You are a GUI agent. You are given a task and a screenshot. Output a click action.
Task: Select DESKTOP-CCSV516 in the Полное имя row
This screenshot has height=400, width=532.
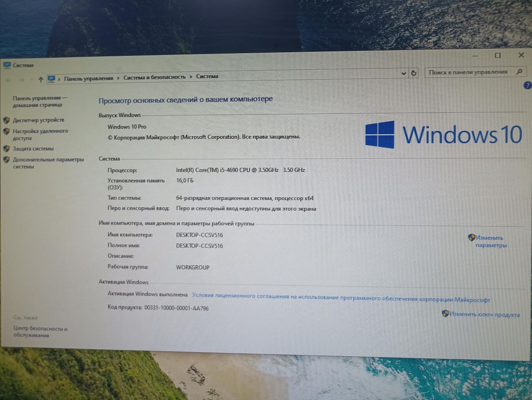(x=199, y=246)
